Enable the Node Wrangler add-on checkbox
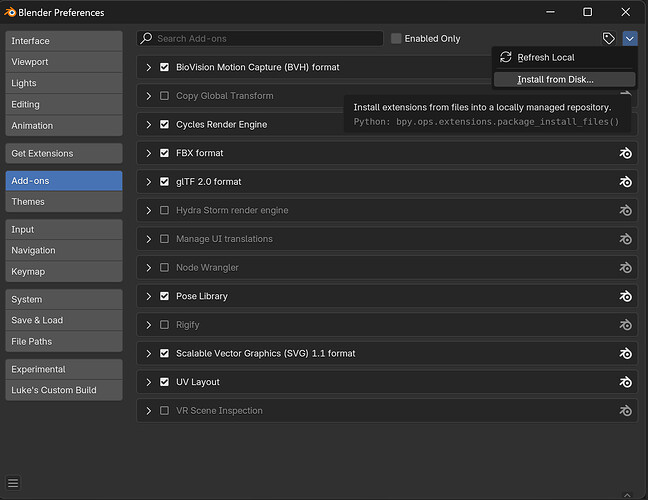Screen dimensions: 648x500 [164, 267]
